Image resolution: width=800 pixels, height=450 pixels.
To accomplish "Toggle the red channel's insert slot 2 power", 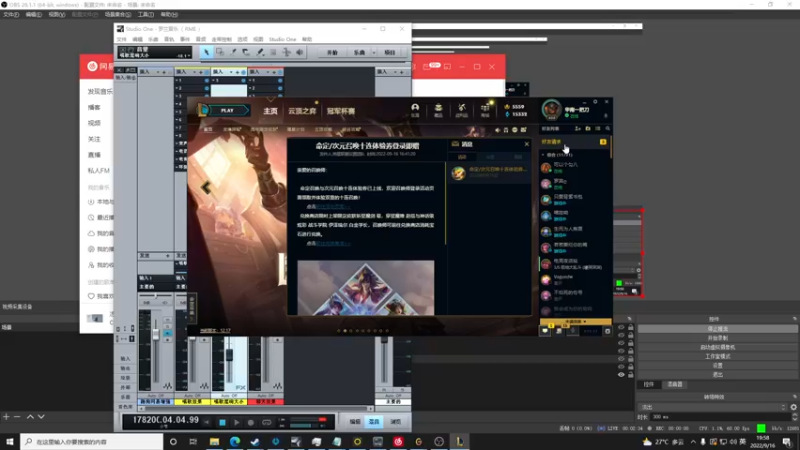I will tap(280, 88).
